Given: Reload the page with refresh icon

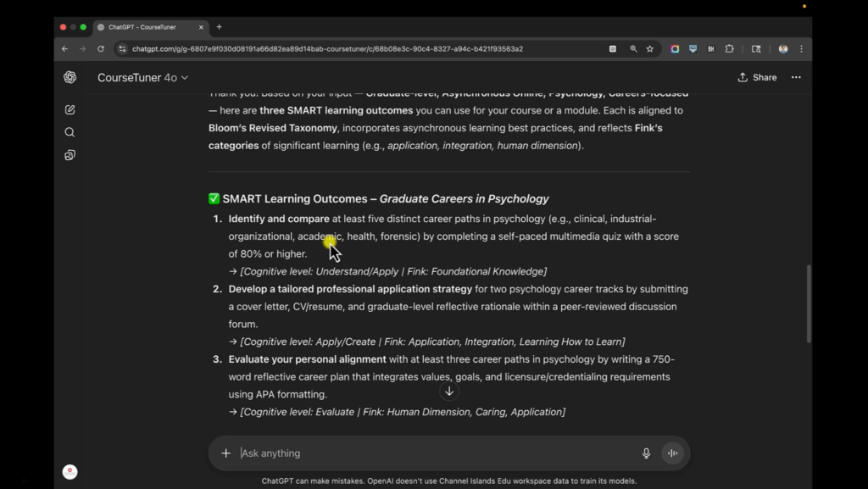Looking at the screenshot, I should coord(101,48).
